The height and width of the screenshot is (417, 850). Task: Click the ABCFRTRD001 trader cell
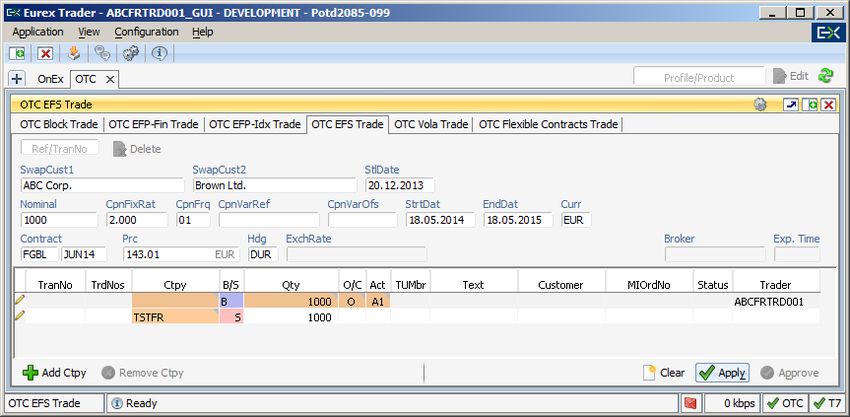click(x=776, y=301)
